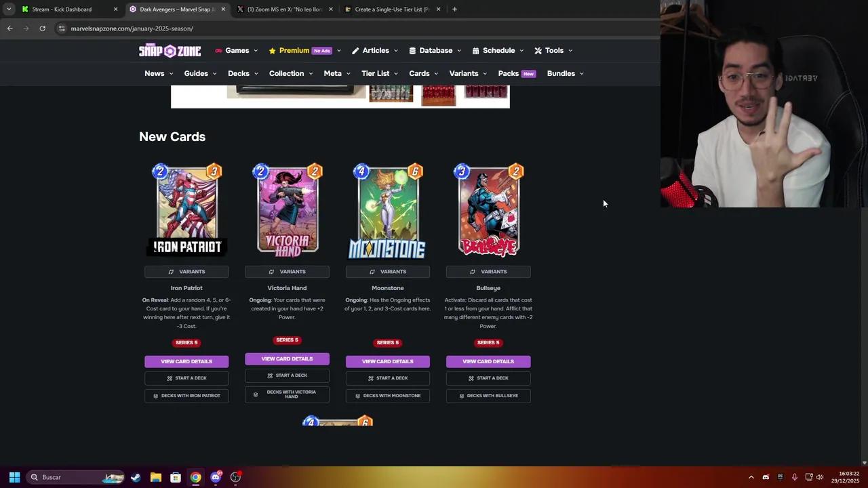Open the Packs menu item

click(x=517, y=73)
